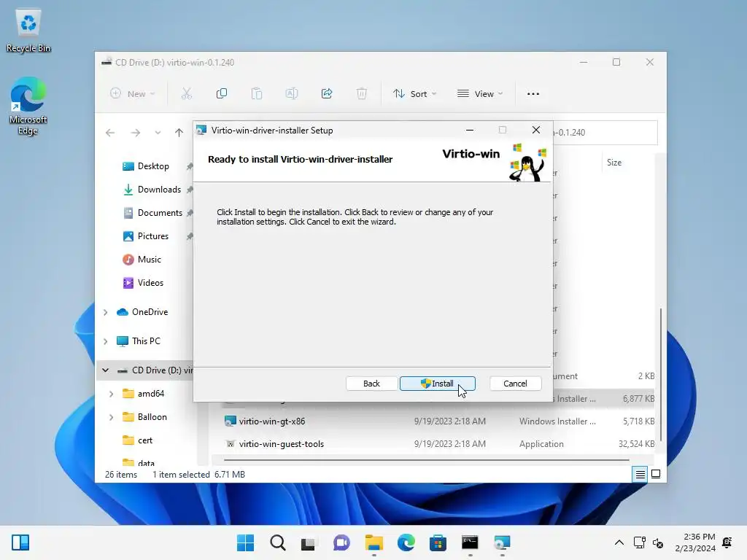Select the amd64 folder in the tree
The image size is (747, 560).
point(150,393)
